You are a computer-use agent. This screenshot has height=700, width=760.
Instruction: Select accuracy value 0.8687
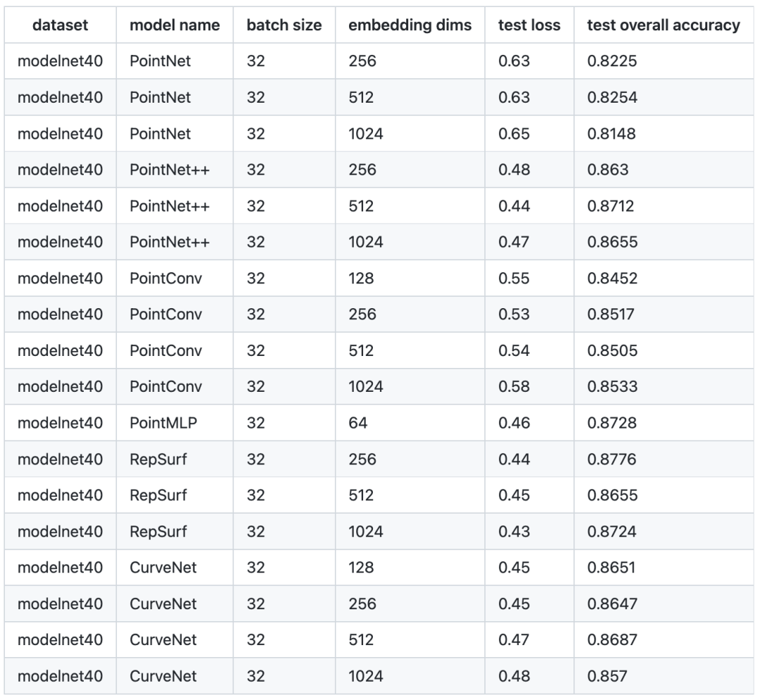pyautogui.click(x=612, y=639)
